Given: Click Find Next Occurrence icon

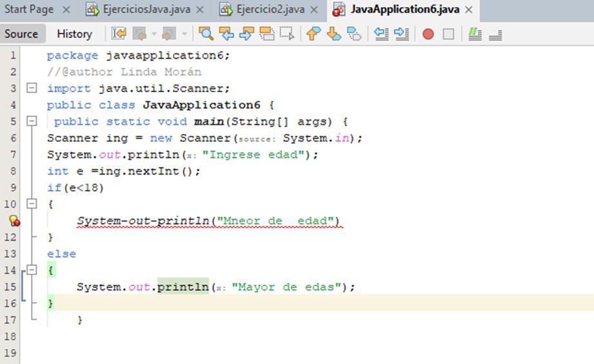Looking at the screenshot, I should [x=246, y=34].
